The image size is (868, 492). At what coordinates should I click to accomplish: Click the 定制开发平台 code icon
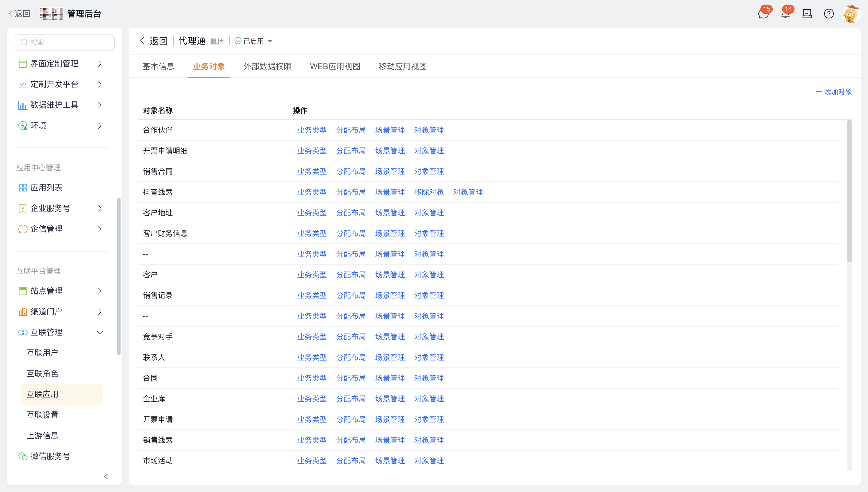click(x=23, y=84)
